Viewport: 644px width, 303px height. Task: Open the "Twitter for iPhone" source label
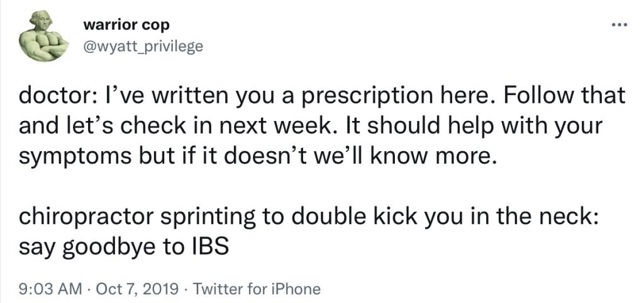[x=257, y=289]
